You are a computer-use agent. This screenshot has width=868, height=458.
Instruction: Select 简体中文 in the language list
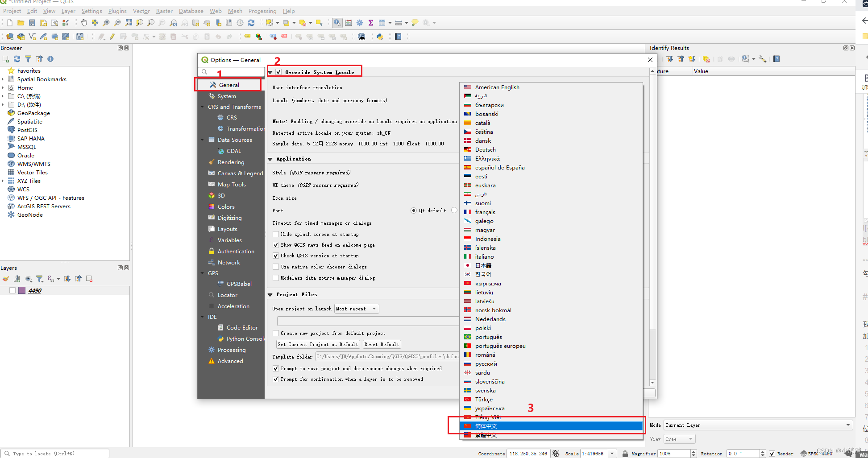coord(551,426)
